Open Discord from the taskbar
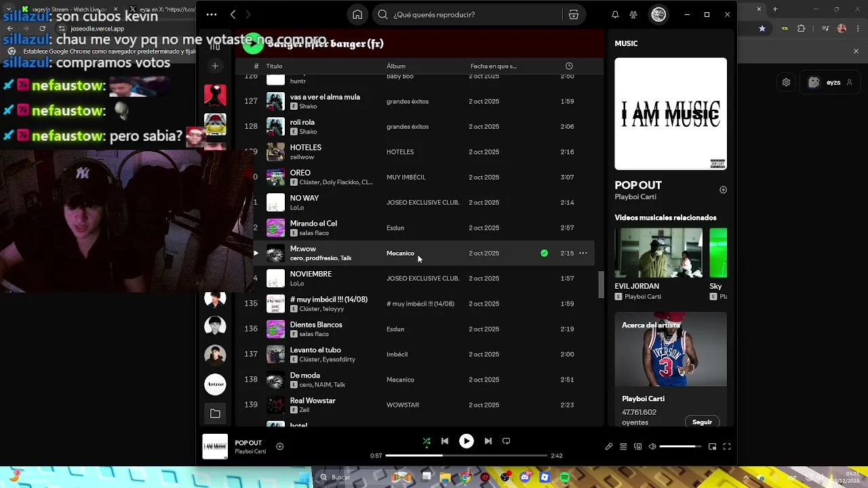The image size is (868, 488). (x=525, y=477)
